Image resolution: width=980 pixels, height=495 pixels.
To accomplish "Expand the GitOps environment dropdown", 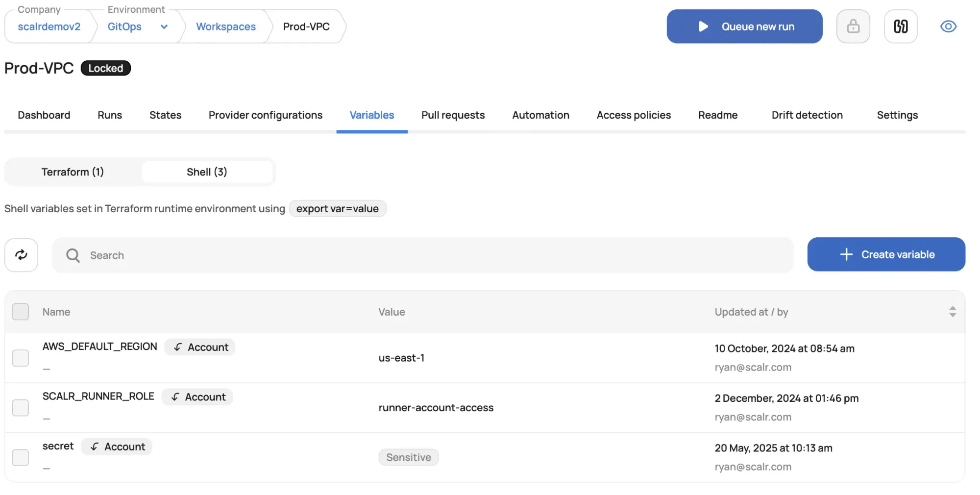I will coord(164,27).
